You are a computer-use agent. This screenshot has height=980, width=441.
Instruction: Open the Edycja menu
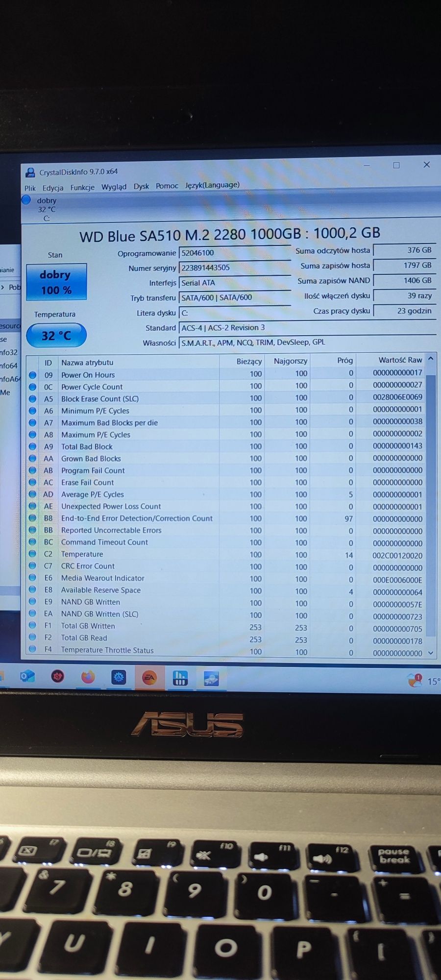click(53, 188)
